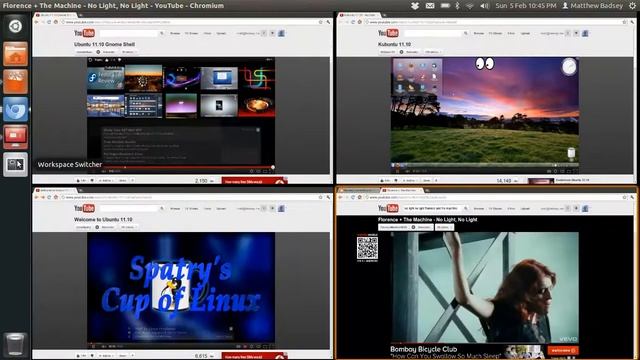Viewport: 640px width, 360px height.
Task: Open the battery indicator in top panel
Action: coord(445,6)
